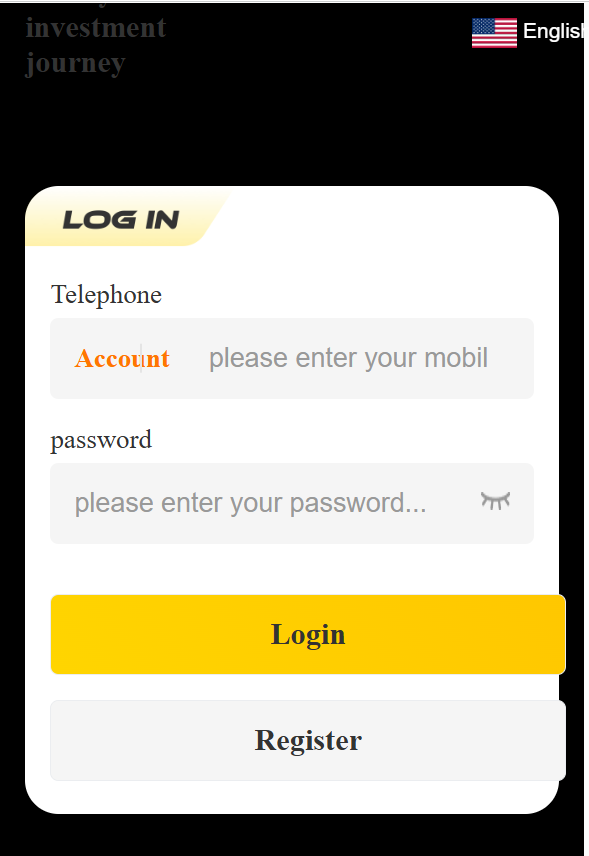The image size is (589, 856).
Task: Click the vertical edge bar at window right
Action: click(x=586, y=428)
